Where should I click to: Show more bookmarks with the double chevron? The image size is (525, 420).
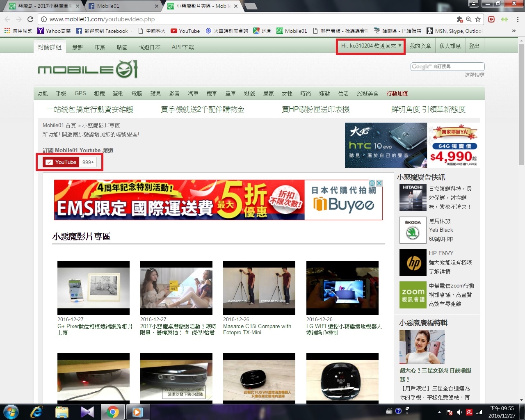tap(514, 31)
